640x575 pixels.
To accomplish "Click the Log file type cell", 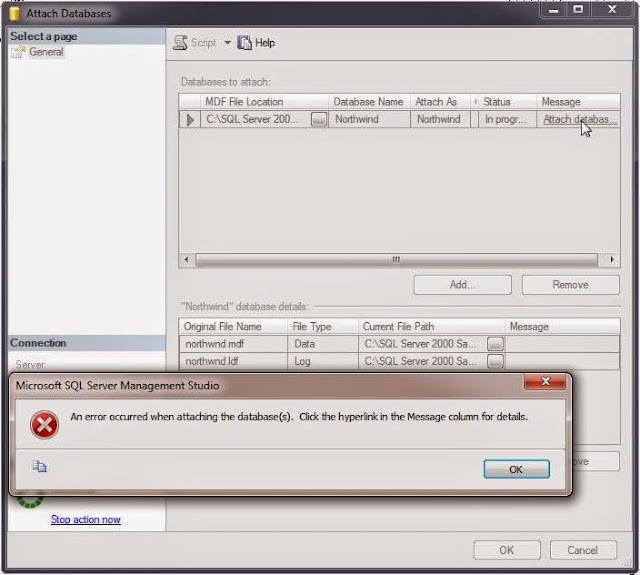I will click(323, 361).
